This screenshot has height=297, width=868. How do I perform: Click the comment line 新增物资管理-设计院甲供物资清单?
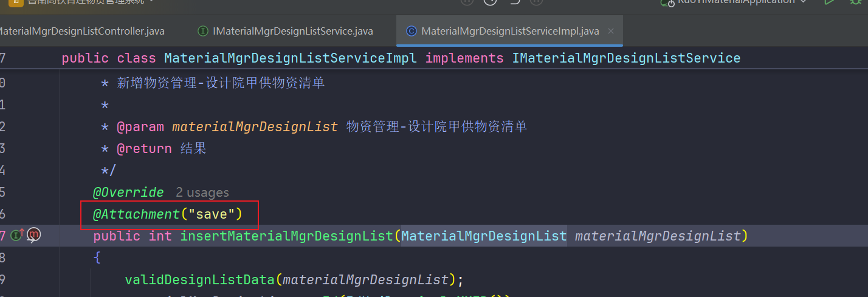[221, 83]
